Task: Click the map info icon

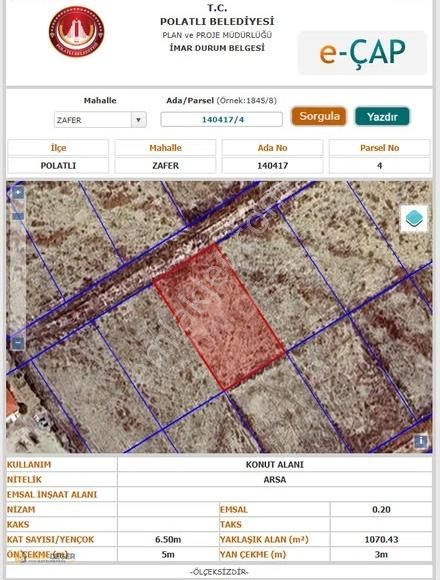Action: (421, 441)
